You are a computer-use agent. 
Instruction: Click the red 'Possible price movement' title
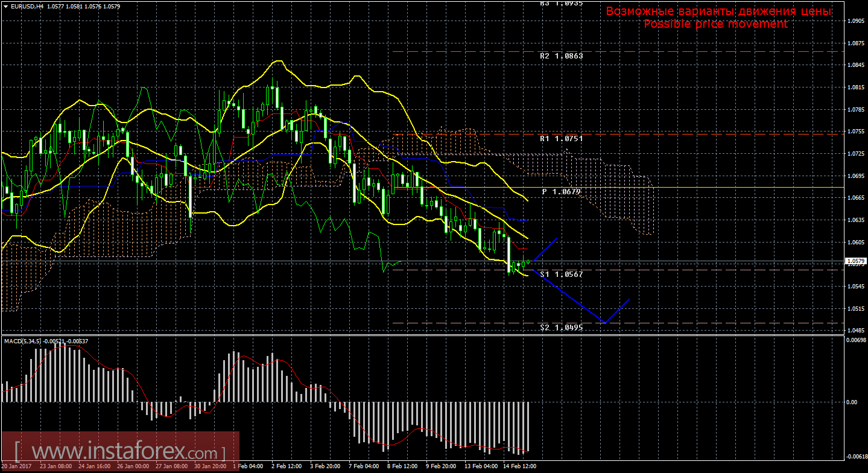pos(715,24)
